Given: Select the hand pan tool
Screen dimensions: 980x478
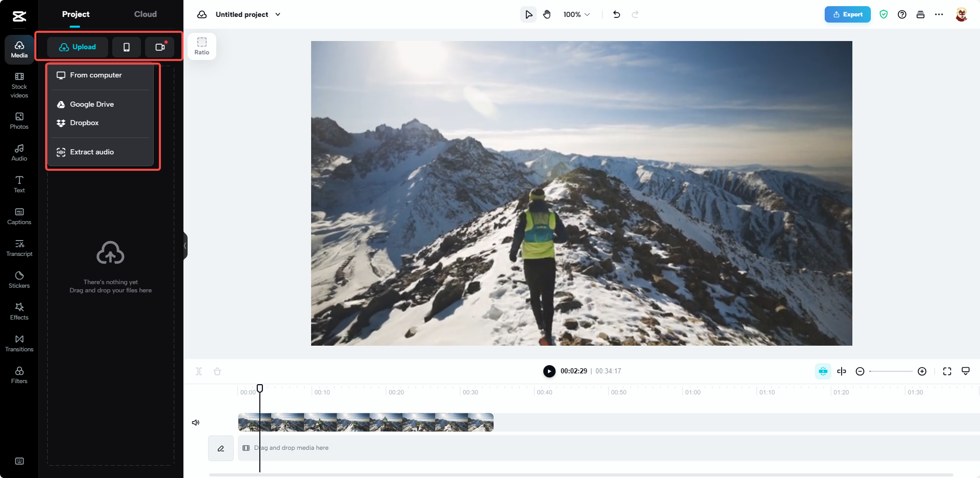Looking at the screenshot, I should (547, 14).
